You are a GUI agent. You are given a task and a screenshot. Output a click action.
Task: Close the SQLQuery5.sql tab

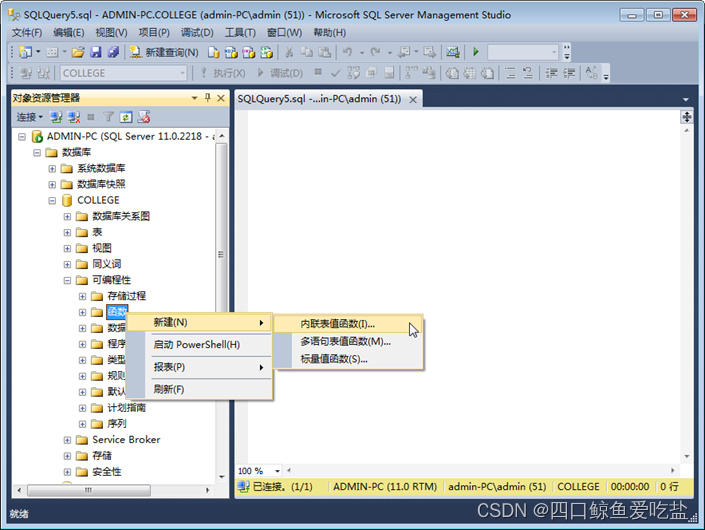(x=413, y=100)
